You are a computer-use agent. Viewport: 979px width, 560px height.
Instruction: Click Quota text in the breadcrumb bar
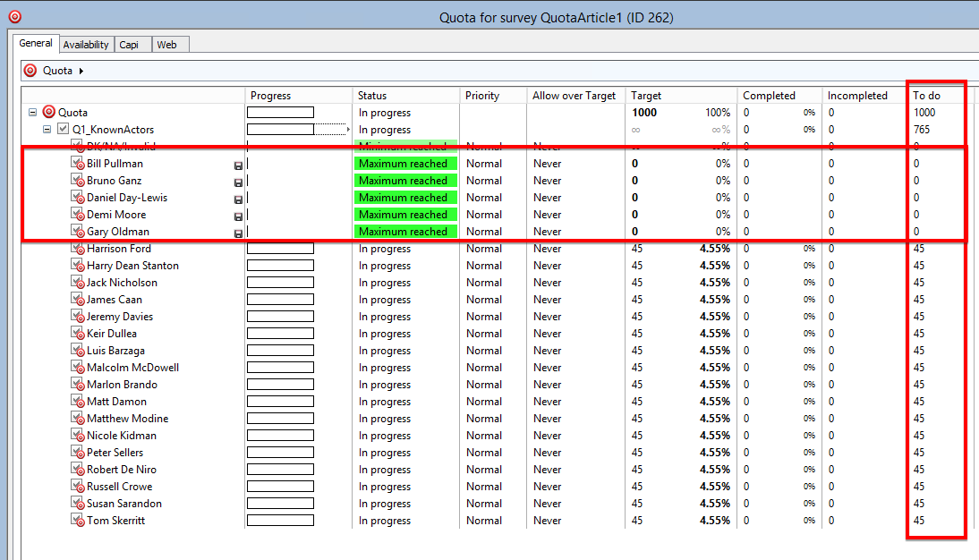[x=57, y=71]
